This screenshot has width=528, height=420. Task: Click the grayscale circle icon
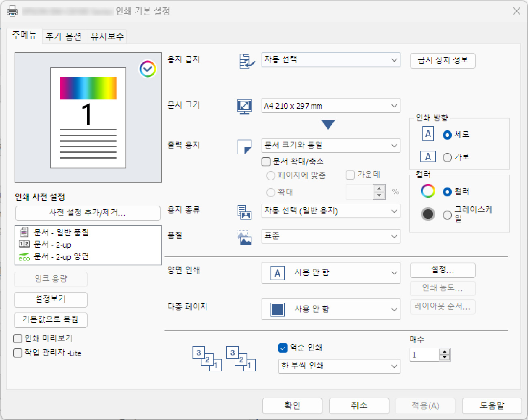pyautogui.click(x=428, y=214)
